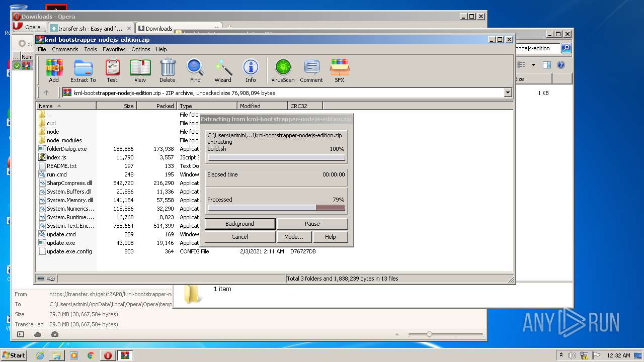644x362 pixels.
Task: Open the Opera main menu button
Action: (x=28, y=27)
